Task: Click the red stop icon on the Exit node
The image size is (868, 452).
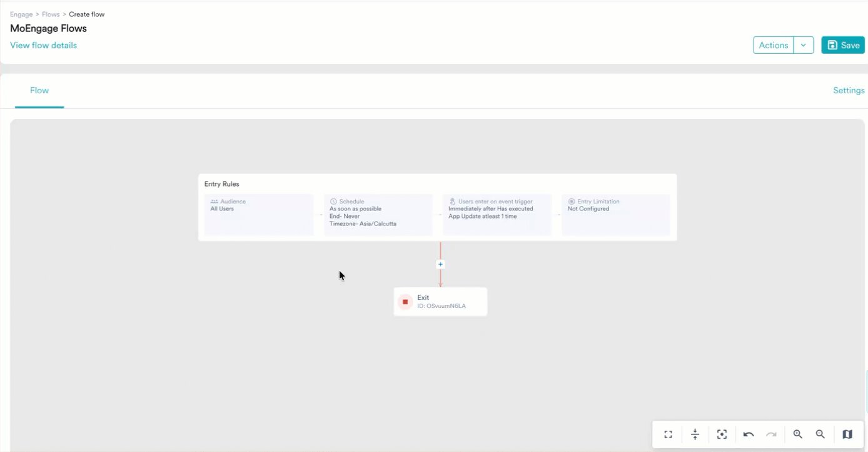Action: coord(405,301)
